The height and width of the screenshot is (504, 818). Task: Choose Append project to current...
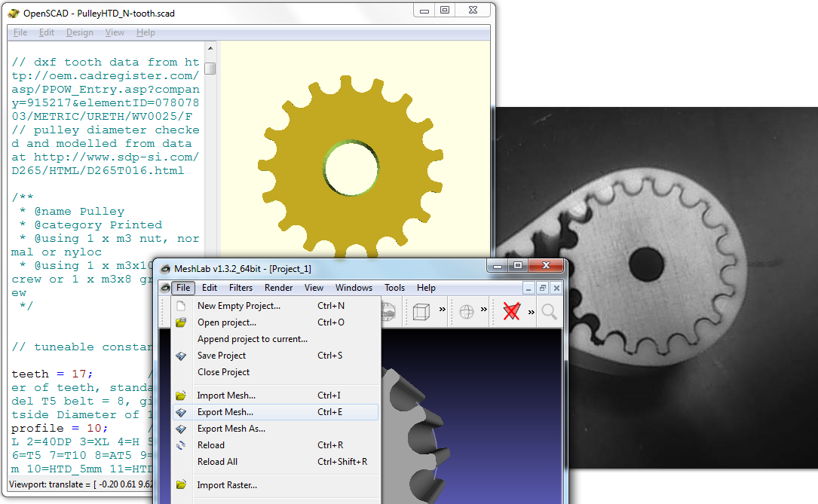click(275, 339)
